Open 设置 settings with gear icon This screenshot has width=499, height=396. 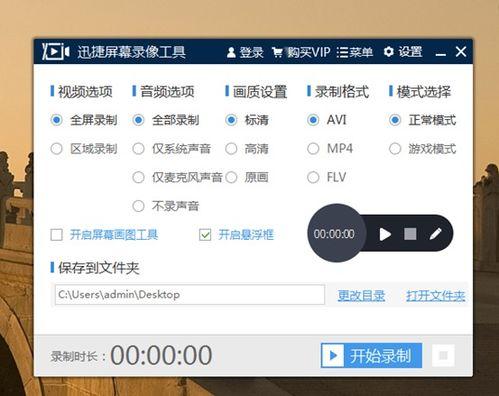403,52
